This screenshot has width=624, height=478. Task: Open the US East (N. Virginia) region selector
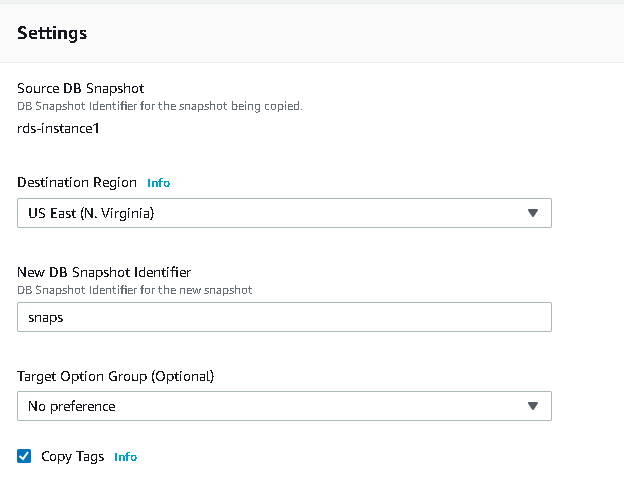284,213
